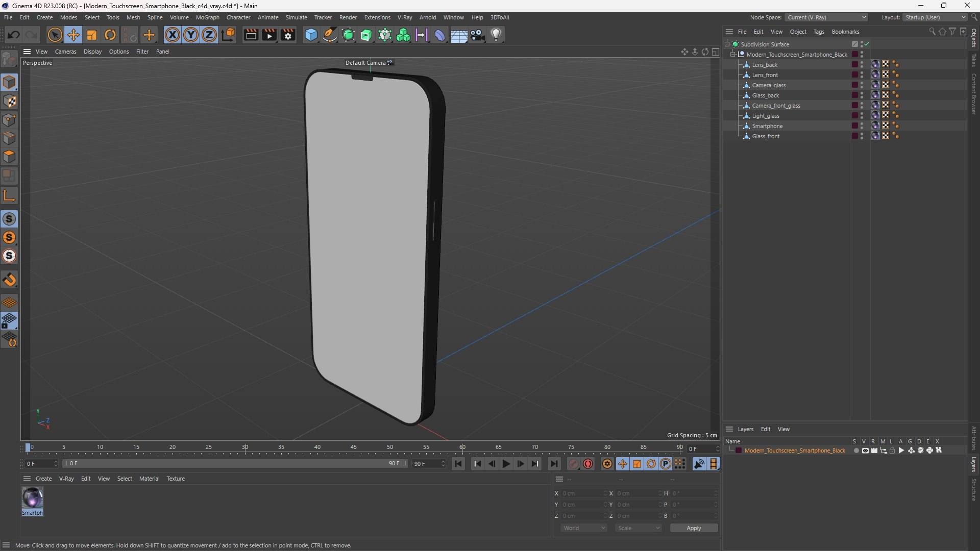Open the MoGraph menu
This screenshot has height=551, width=980.
click(207, 17)
